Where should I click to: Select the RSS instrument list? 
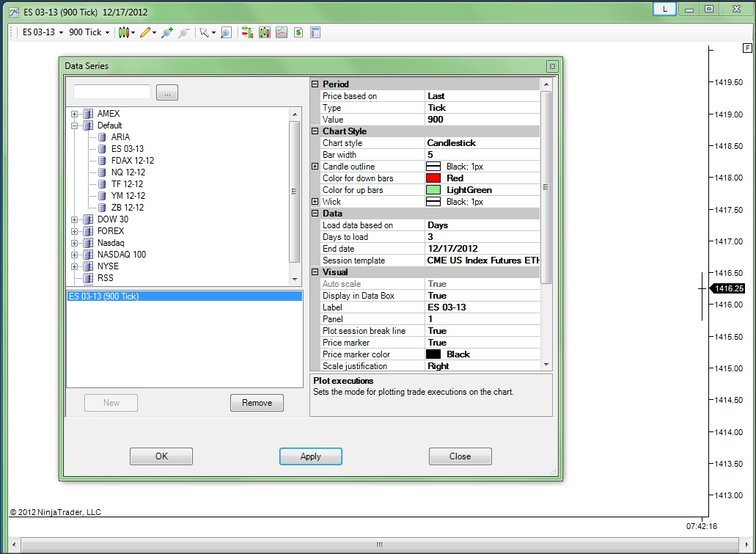pyautogui.click(x=105, y=278)
